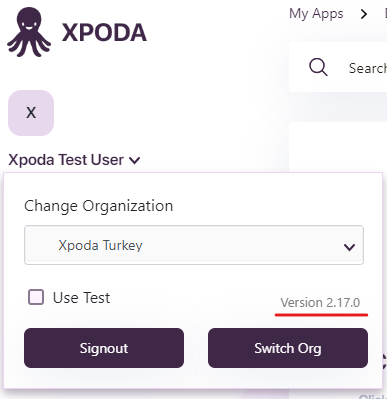Open the Xpoda Turkey organization dropdown
387x399 pixels.
coord(194,245)
